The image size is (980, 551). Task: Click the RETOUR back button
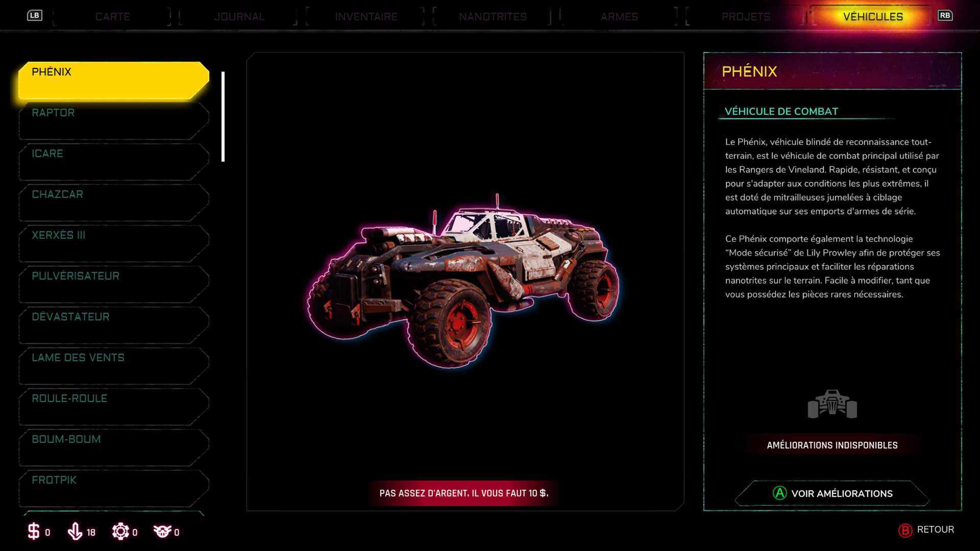click(926, 530)
